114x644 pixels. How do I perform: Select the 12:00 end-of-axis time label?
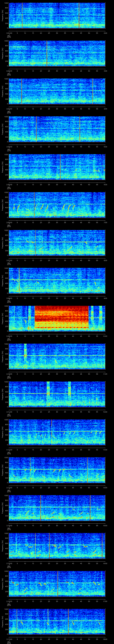click(105, 412)
